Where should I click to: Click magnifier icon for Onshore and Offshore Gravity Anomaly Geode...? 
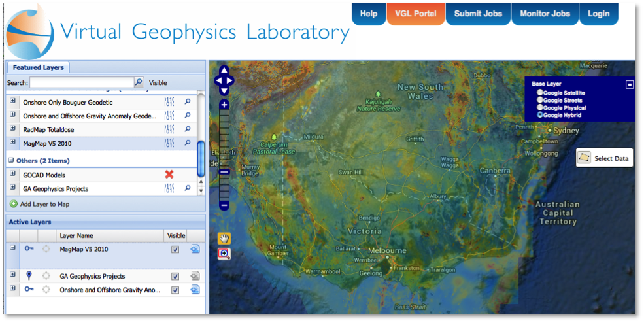(188, 116)
